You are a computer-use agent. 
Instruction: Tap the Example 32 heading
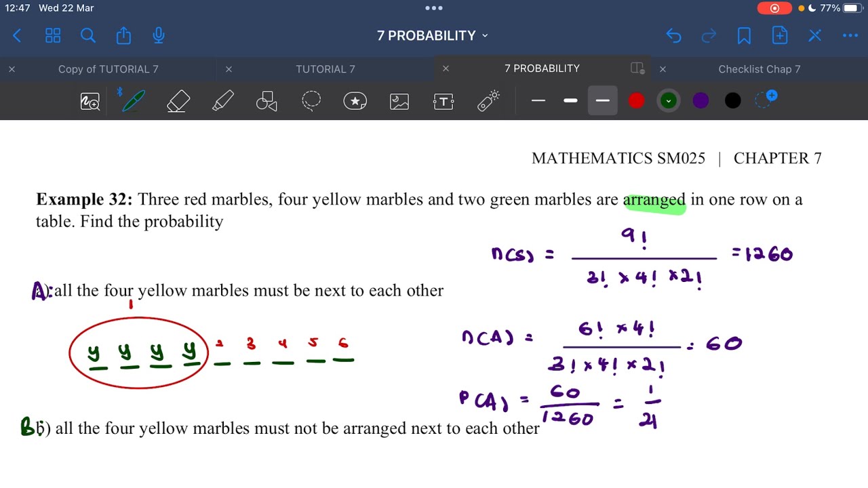[84, 199]
